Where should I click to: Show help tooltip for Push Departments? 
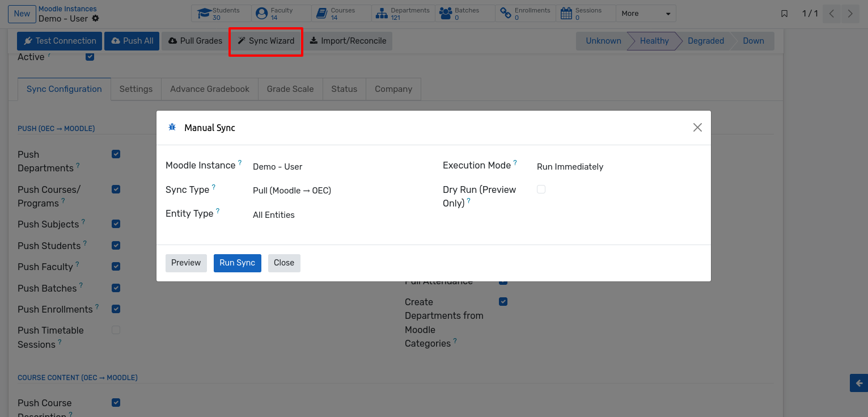(x=78, y=166)
